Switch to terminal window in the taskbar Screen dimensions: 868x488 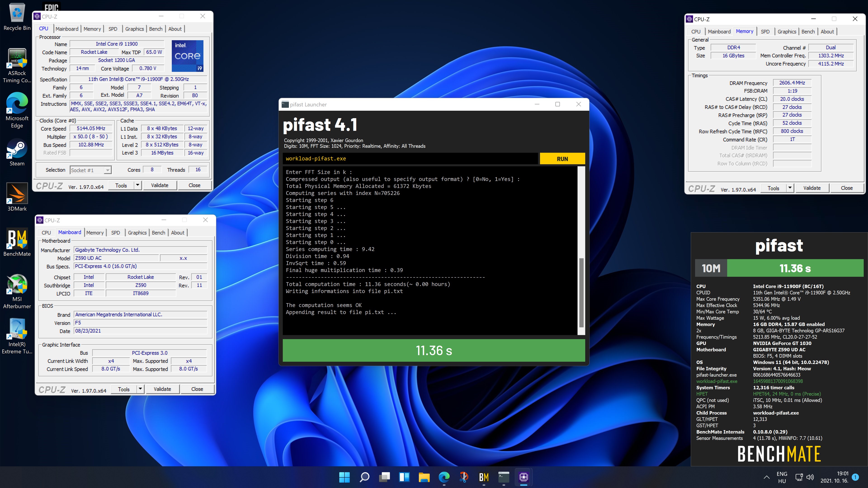click(x=503, y=477)
